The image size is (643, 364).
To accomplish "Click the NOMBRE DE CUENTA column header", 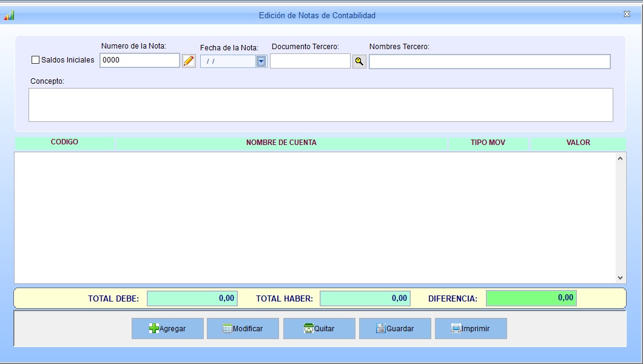I will tap(281, 143).
